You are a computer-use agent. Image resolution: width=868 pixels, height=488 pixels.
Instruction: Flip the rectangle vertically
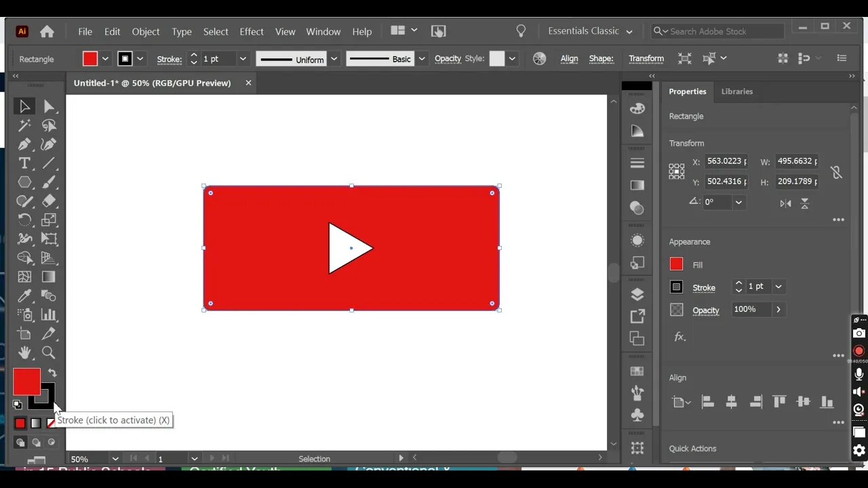click(805, 203)
